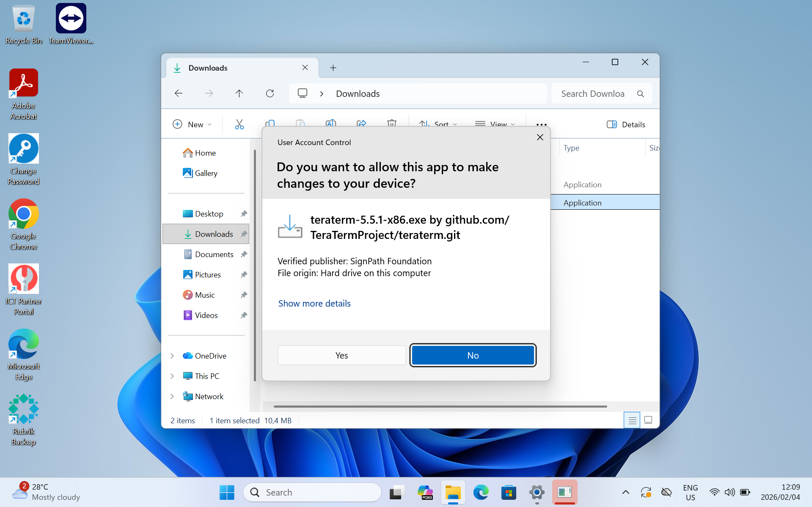812x507 pixels.
Task: Click the Refresh icon in navigation bar
Action: tap(270, 93)
